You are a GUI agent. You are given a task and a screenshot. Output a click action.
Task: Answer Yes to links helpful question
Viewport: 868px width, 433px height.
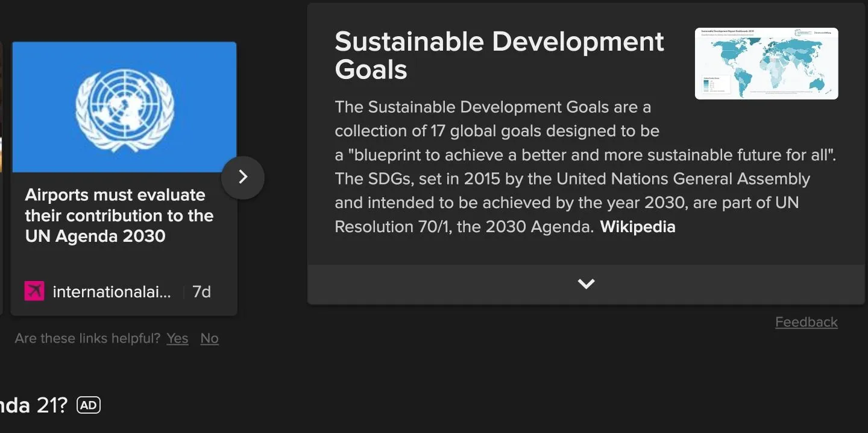coord(177,338)
